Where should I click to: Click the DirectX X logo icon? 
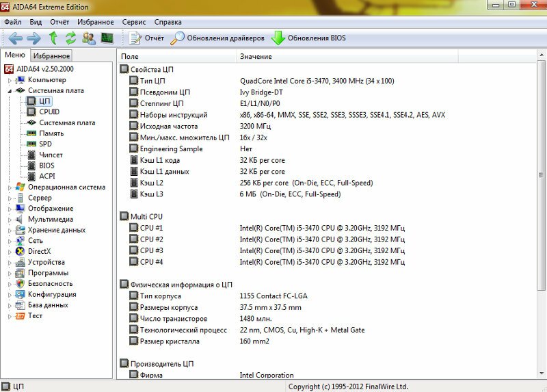pos(21,251)
